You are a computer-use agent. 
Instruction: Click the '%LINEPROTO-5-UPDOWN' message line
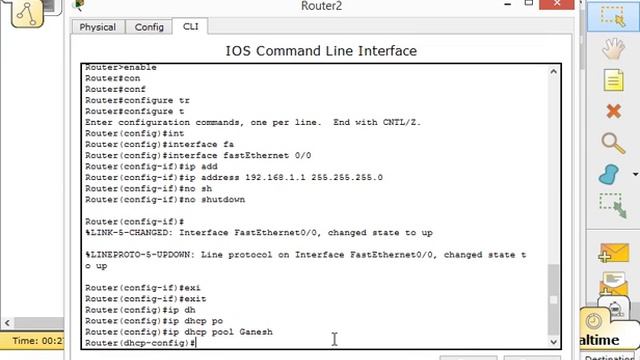[x=305, y=260]
